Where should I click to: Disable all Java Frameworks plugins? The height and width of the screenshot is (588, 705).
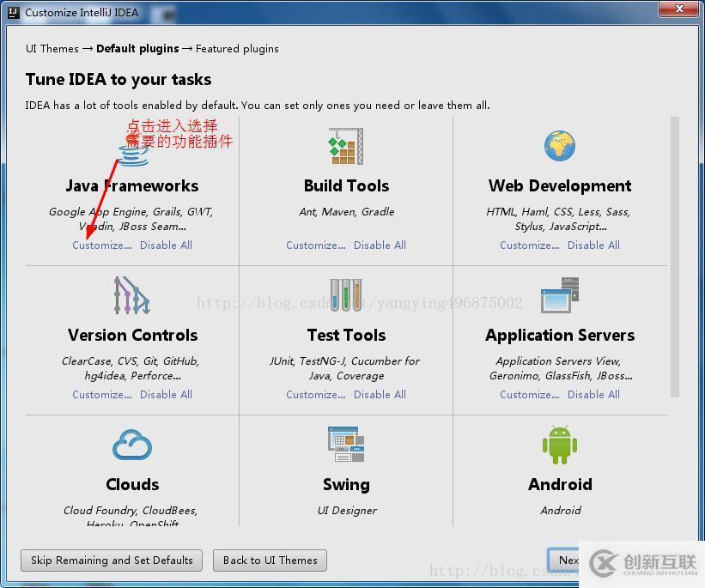166,246
